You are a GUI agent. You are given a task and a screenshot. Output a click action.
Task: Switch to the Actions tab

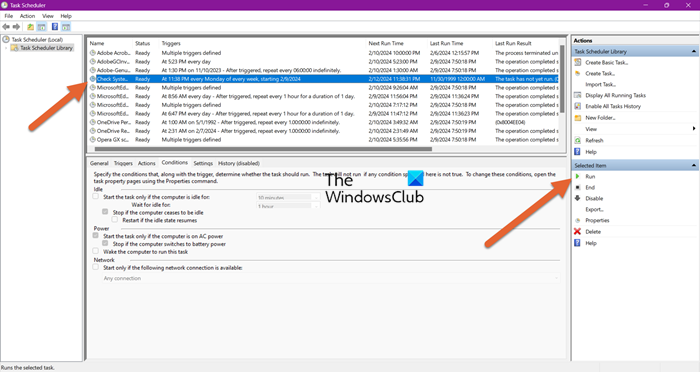pyautogui.click(x=146, y=163)
